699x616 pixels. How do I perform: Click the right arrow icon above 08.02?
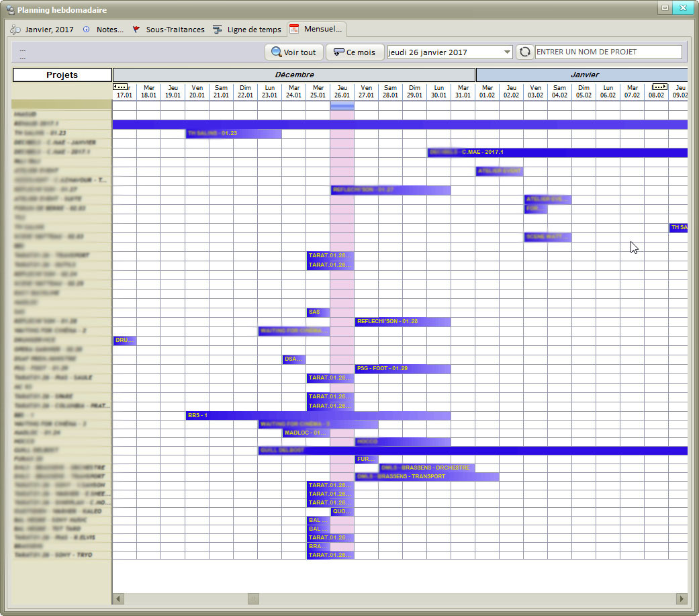pyautogui.click(x=659, y=87)
